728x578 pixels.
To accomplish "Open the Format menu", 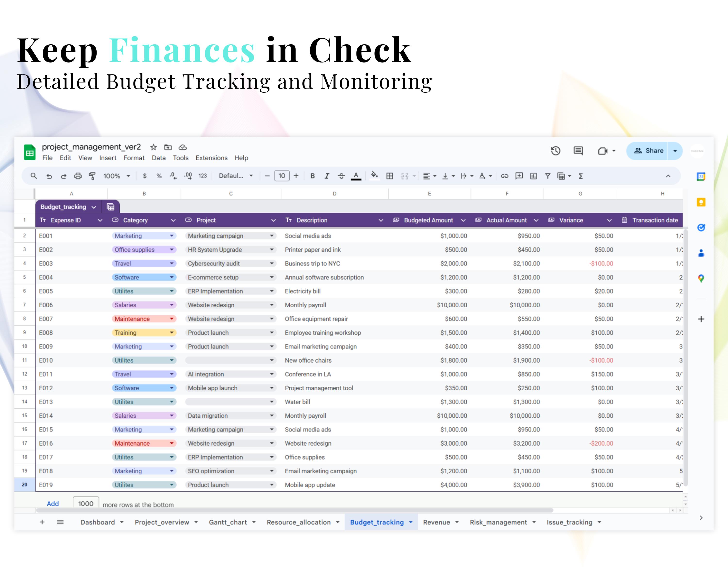I will 134,158.
